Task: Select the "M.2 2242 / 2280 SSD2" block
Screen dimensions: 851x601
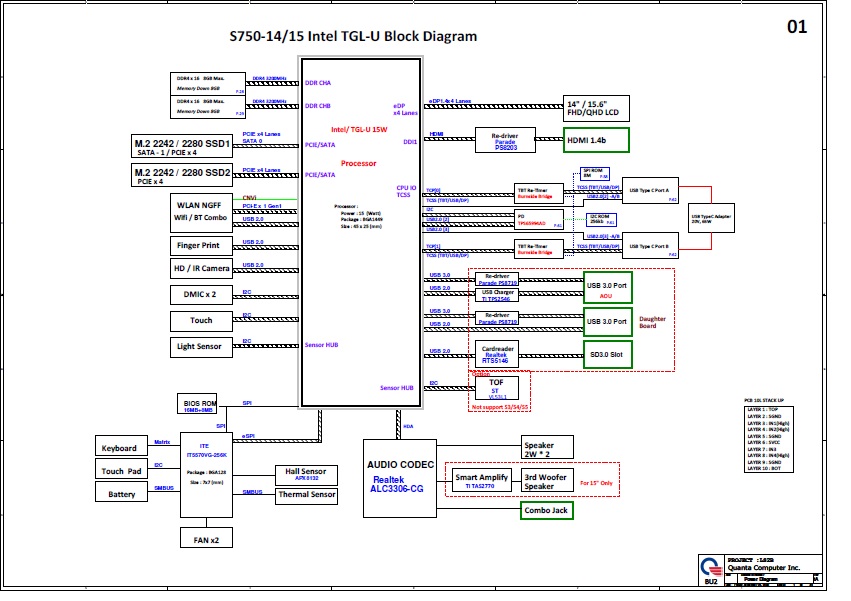Action: pyautogui.click(x=182, y=175)
